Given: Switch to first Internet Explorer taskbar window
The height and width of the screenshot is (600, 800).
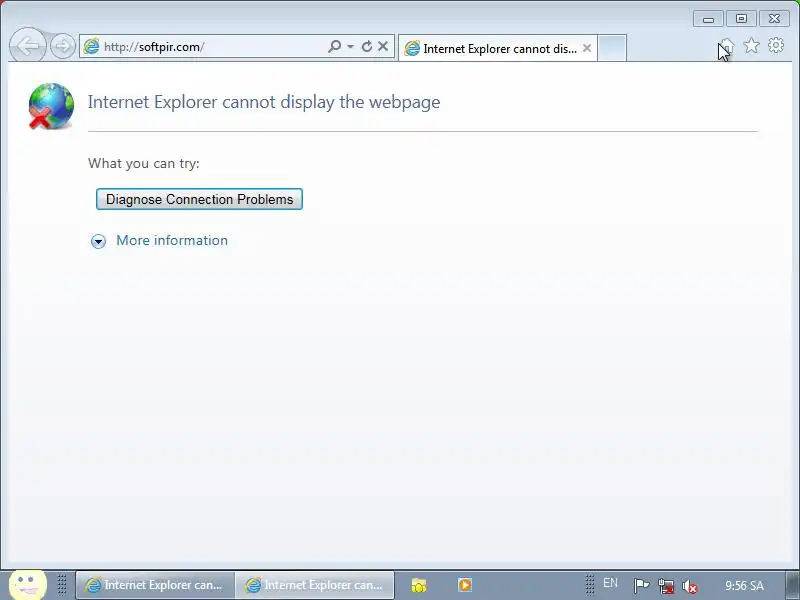Looking at the screenshot, I should pyautogui.click(x=155, y=585).
